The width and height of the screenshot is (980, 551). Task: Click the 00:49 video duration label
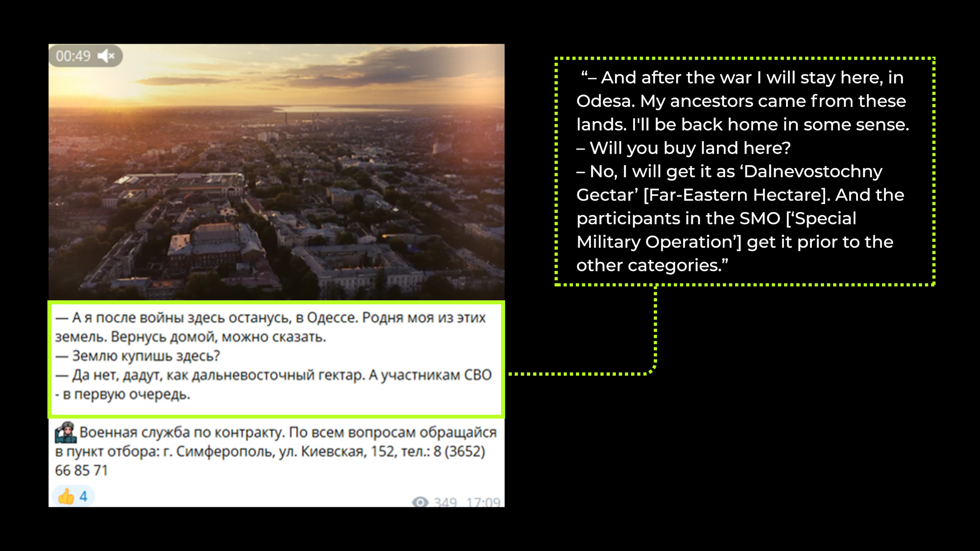tap(73, 56)
